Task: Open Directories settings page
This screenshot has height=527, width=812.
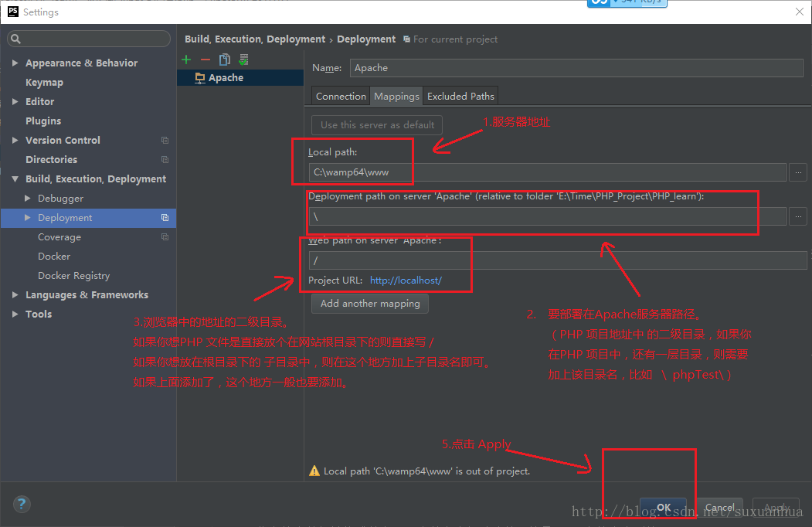Action: click(x=51, y=160)
